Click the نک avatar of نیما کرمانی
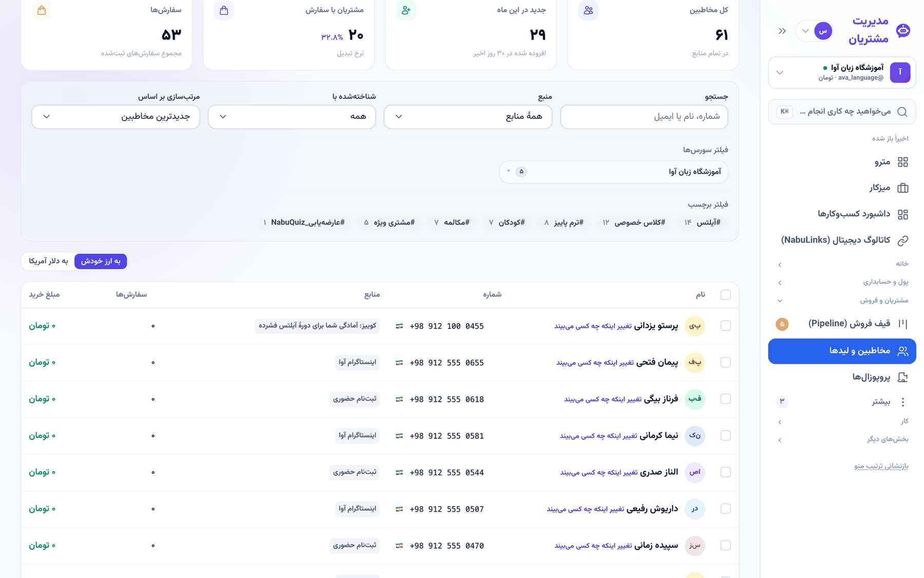 (695, 436)
